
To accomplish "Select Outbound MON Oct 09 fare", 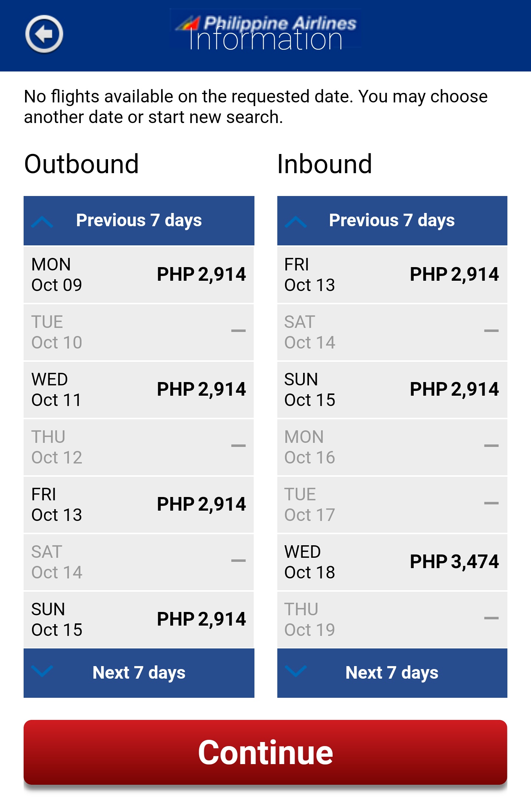I will point(139,274).
